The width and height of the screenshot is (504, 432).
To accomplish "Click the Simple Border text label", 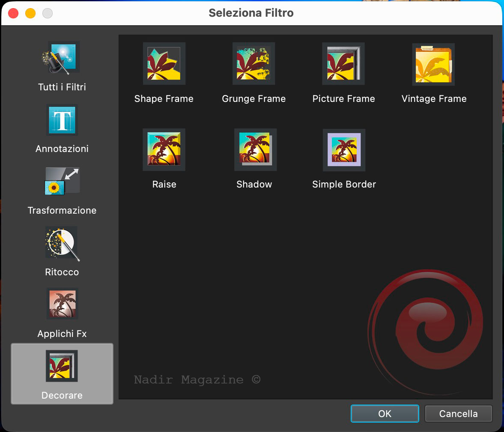I will [344, 185].
